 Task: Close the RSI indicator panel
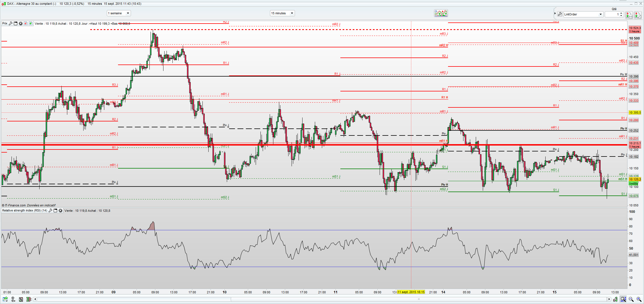pyautogui.click(x=60, y=211)
